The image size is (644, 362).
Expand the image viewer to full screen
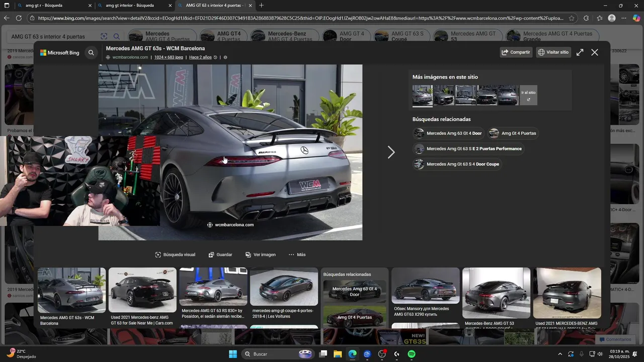[580, 52]
